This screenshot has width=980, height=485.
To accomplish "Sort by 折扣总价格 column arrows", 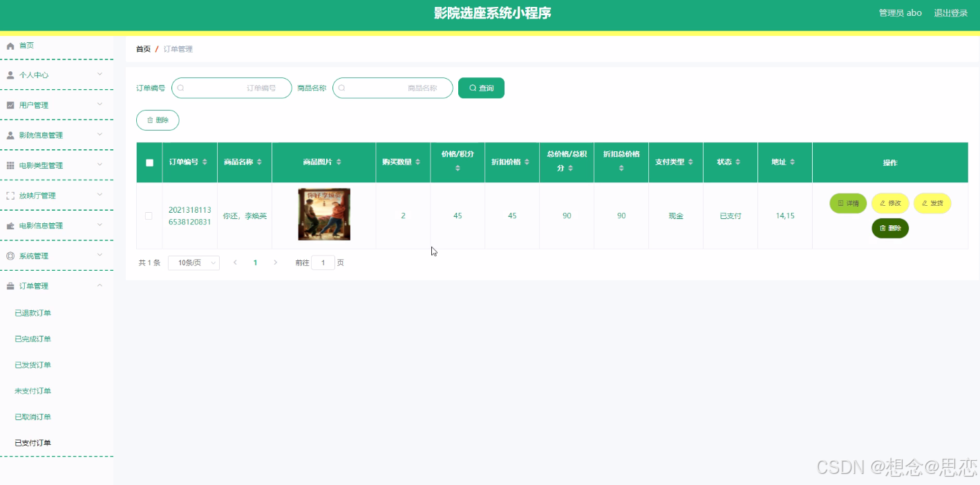I will tap(621, 169).
